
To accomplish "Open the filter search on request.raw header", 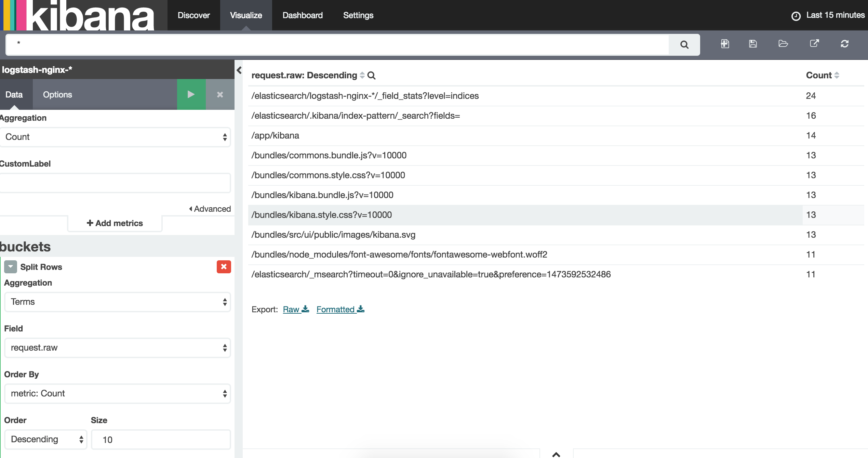I will [x=372, y=76].
